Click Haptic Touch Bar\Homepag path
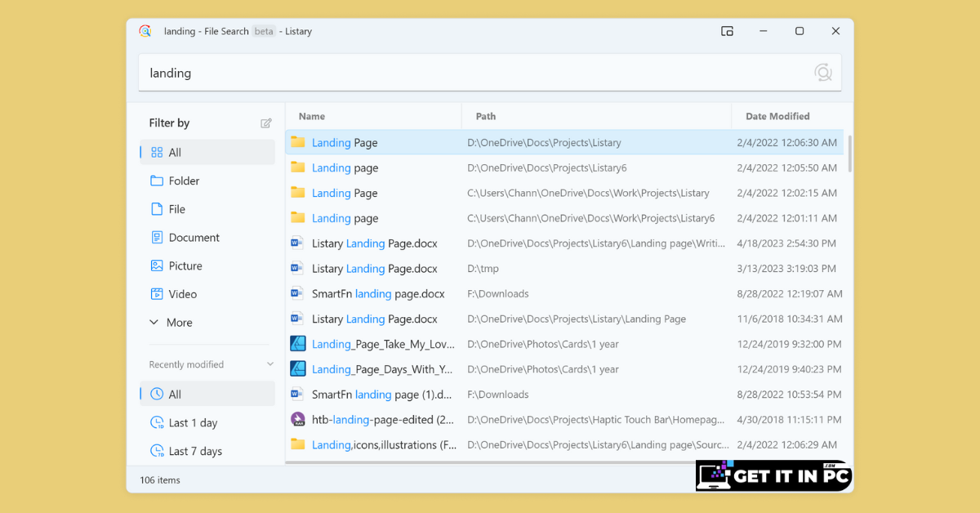 pyautogui.click(x=596, y=419)
